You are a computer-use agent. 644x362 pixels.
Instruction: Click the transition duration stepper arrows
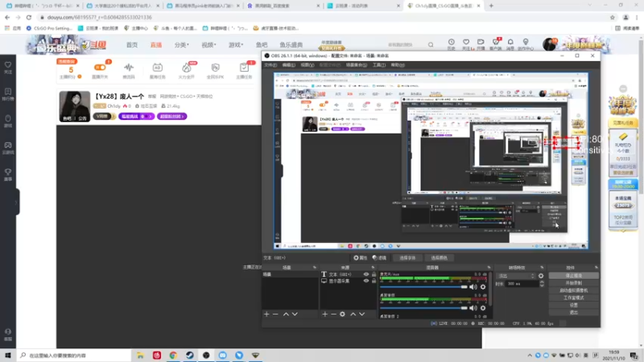pos(542,284)
